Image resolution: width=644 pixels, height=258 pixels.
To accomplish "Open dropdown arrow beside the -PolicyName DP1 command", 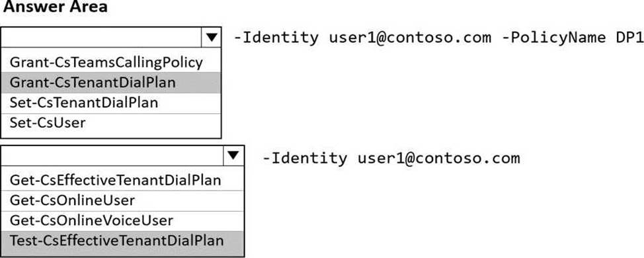I will pos(211,38).
